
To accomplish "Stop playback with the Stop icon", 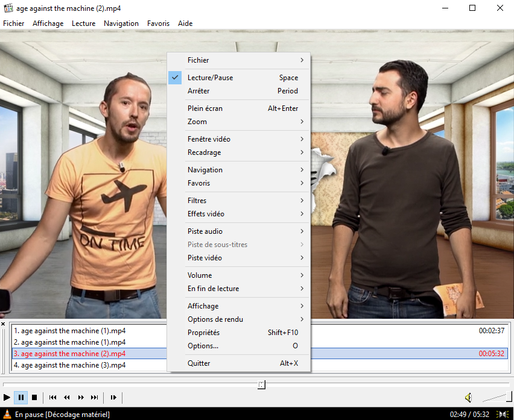I will pos(34,398).
